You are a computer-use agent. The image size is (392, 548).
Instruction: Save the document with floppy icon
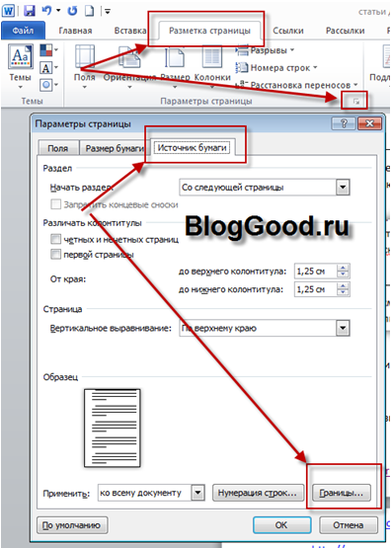(30, 11)
